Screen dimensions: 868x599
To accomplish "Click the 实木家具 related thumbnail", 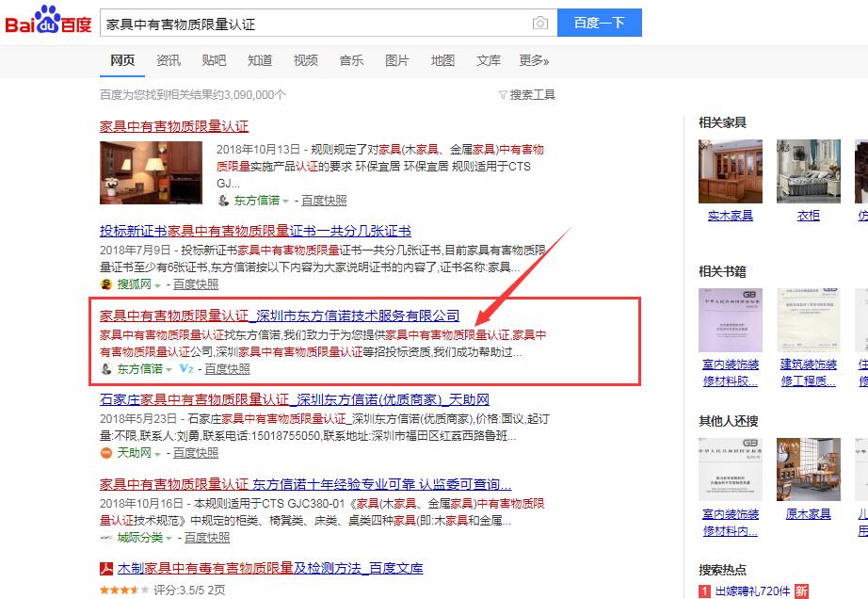I will pos(731,172).
